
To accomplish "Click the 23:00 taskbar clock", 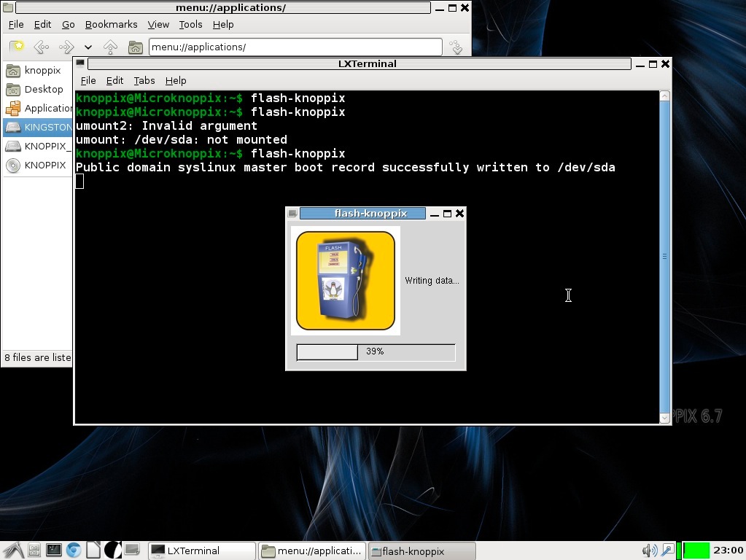I will click(728, 551).
